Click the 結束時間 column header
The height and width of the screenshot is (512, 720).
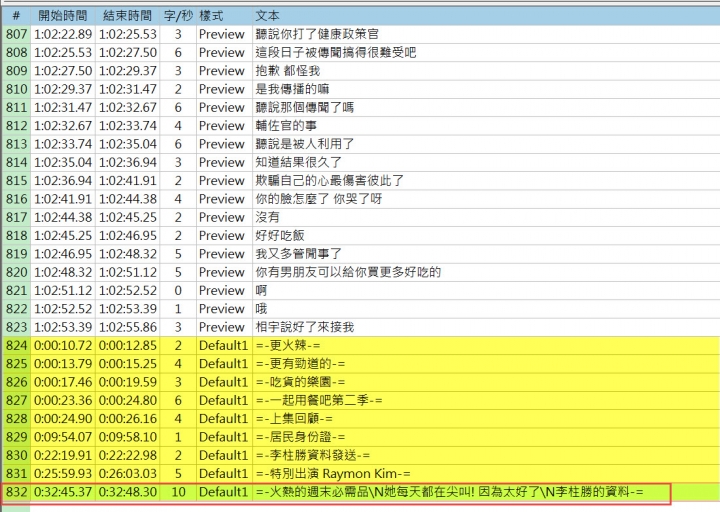[128, 16]
